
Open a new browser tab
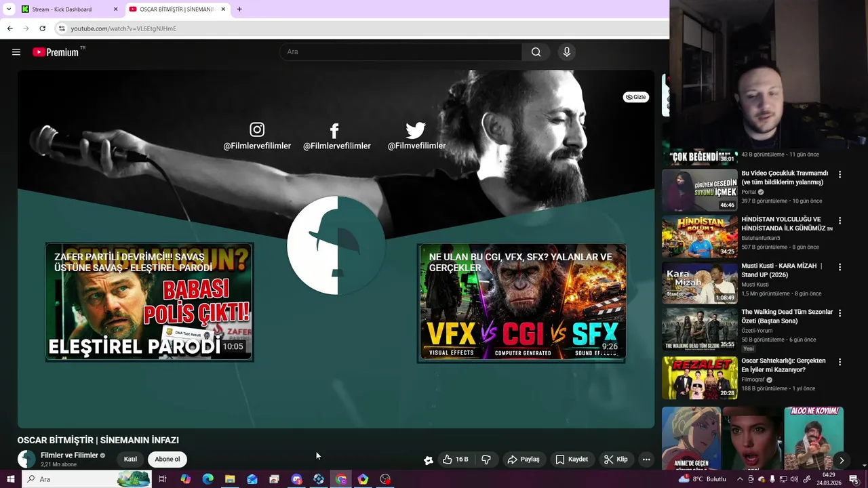coord(239,9)
